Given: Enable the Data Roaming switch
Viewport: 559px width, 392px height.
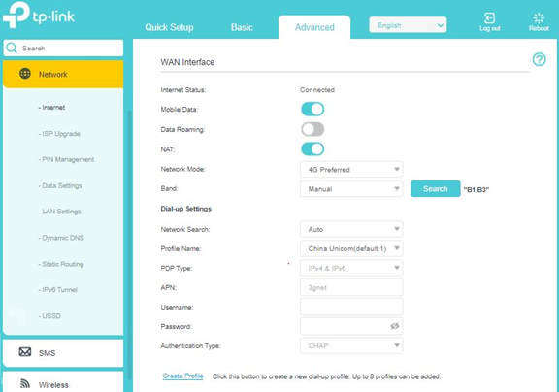Looking at the screenshot, I should (312, 129).
